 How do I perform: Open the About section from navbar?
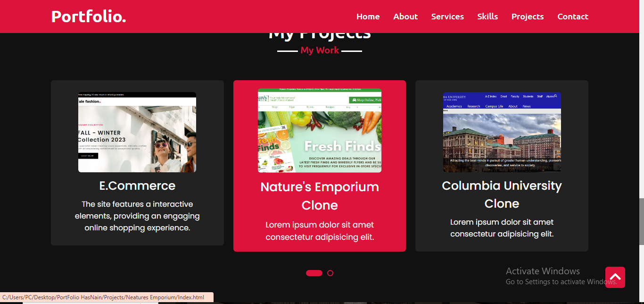point(405,17)
